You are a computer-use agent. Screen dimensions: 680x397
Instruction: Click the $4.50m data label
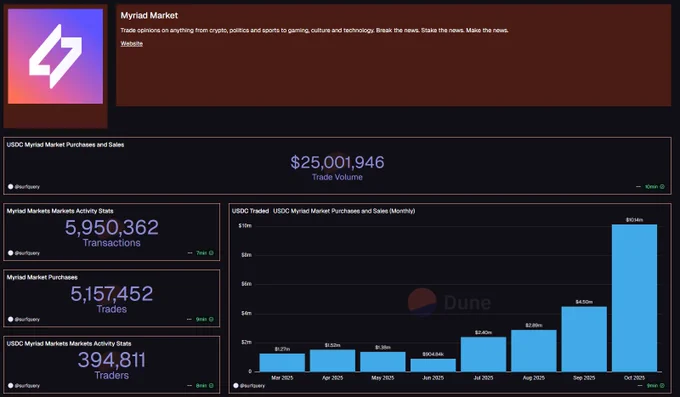[584, 302]
